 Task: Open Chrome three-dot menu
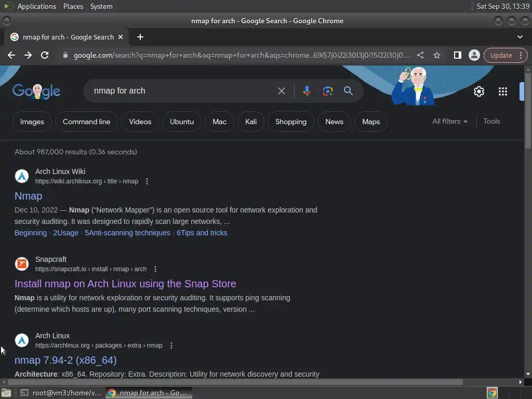(x=521, y=55)
